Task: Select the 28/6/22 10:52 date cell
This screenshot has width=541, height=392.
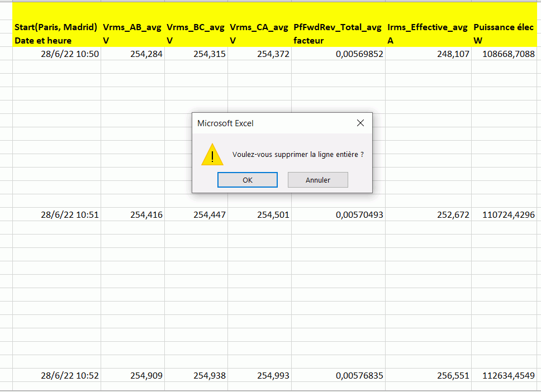Action: [x=56, y=376]
